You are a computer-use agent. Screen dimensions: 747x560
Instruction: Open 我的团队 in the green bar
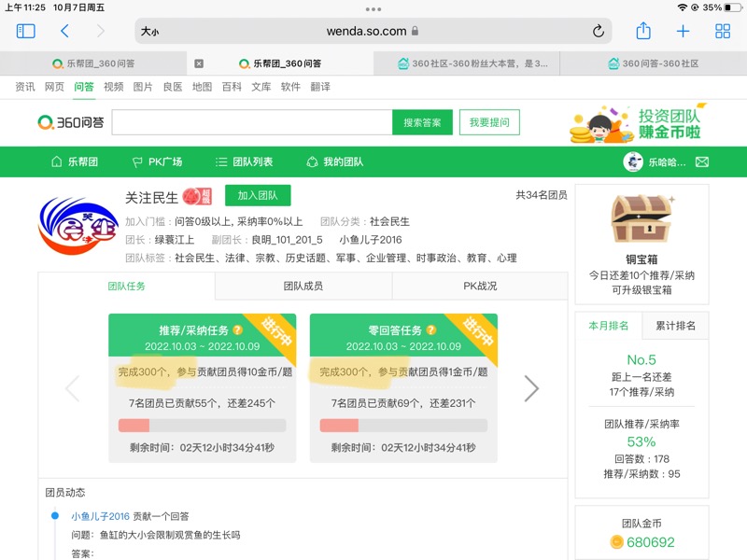(x=335, y=161)
